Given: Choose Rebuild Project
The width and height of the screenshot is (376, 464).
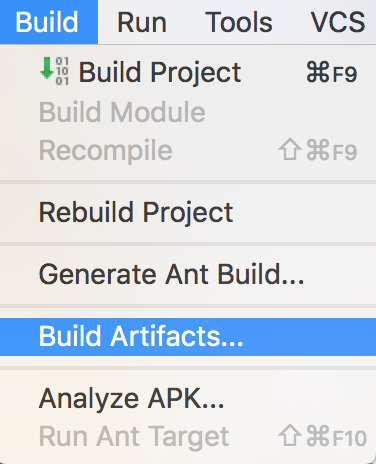Looking at the screenshot, I should [x=188, y=212].
